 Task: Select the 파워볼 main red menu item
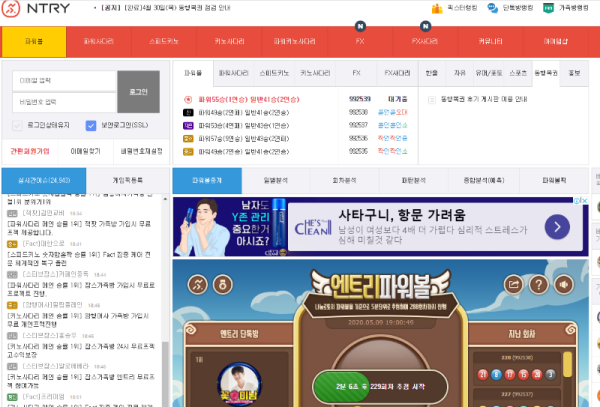click(34, 41)
